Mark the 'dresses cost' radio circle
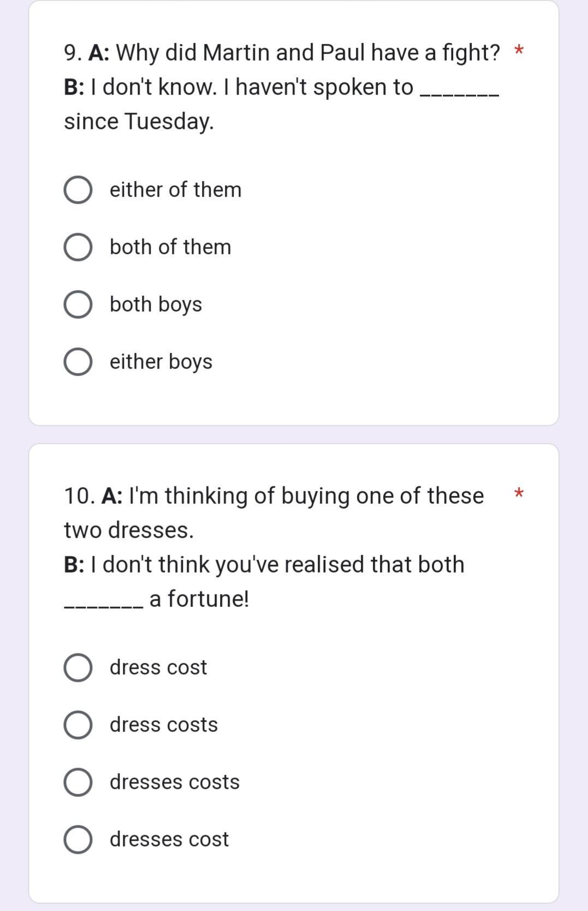Screen dimensions: 588x911 pyautogui.click(x=78, y=839)
